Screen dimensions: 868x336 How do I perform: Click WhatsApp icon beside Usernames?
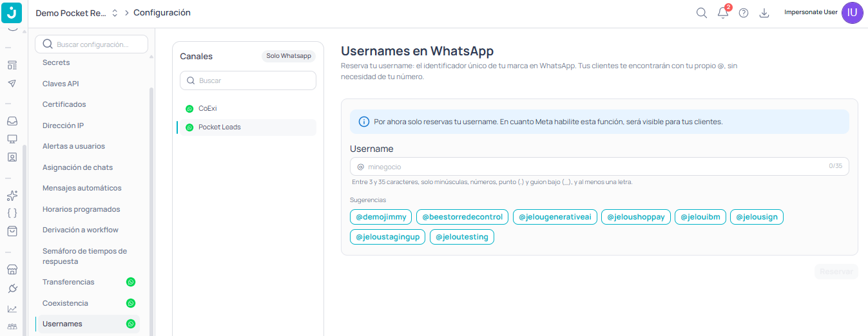click(x=131, y=324)
